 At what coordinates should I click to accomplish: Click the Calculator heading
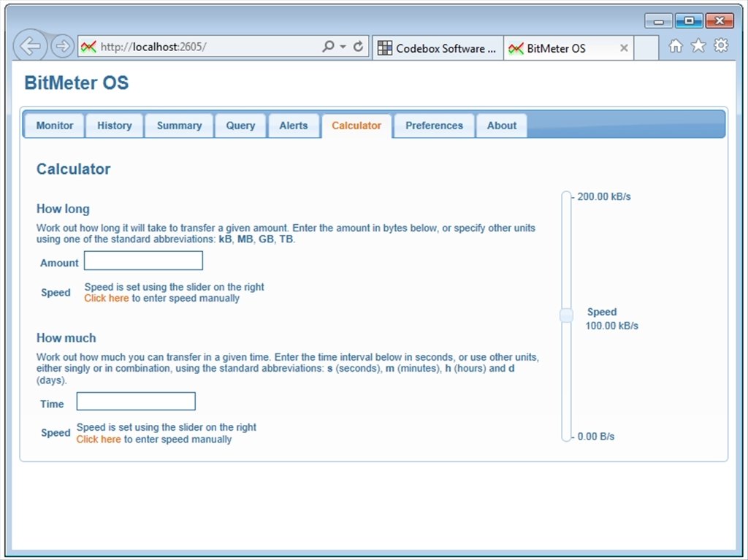(x=74, y=169)
